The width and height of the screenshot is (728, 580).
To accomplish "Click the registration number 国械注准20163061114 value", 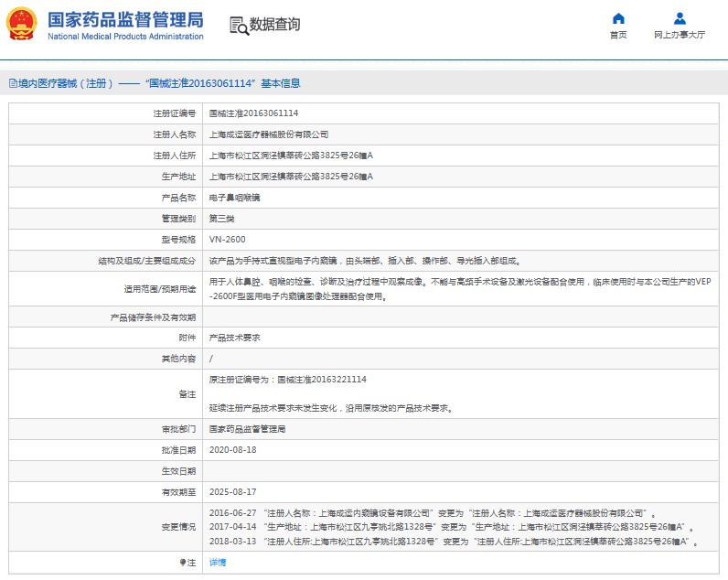I will tap(253, 113).
